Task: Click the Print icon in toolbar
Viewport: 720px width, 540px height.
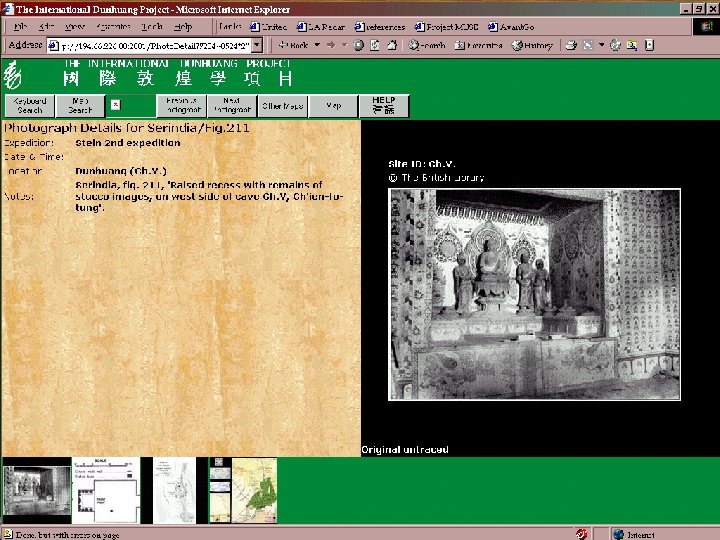Action: click(x=571, y=45)
